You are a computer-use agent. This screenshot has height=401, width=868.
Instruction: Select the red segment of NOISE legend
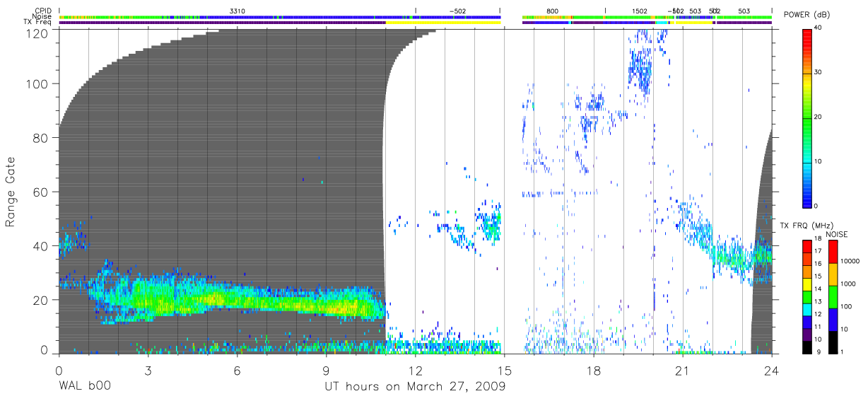[833, 252]
